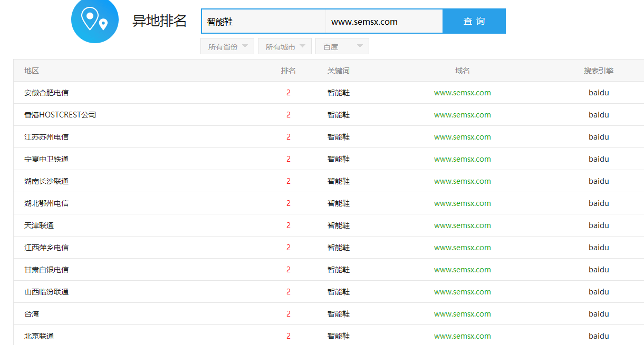
Task: Click the 关键词 column header
Action: click(x=339, y=71)
